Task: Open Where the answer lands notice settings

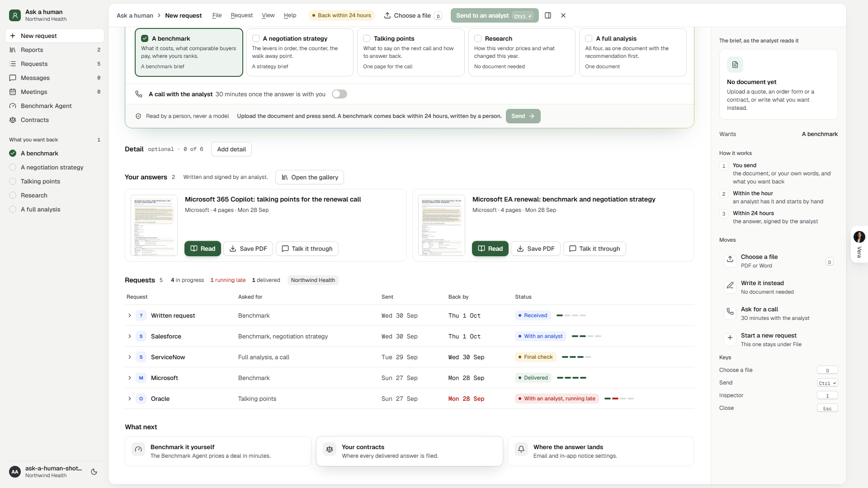Action: (x=601, y=451)
